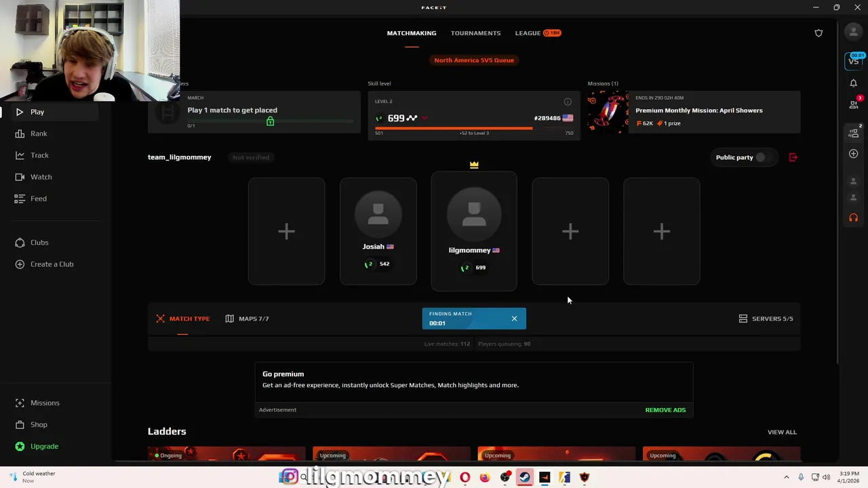Screen dimensions: 868x488
Task: Cancel Finding Match with the X
Action: point(514,319)
